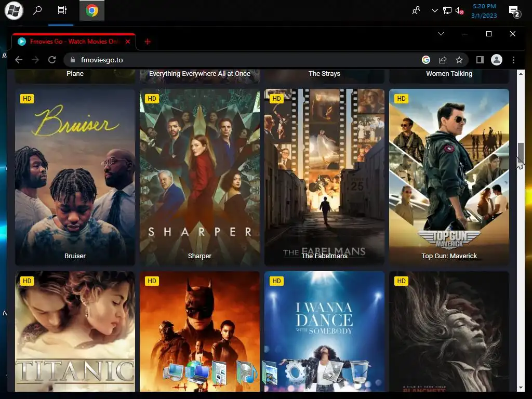Click the Google icon in address bar
The width and height of the screenshot is (532, 399).
[x=426, y=60]
